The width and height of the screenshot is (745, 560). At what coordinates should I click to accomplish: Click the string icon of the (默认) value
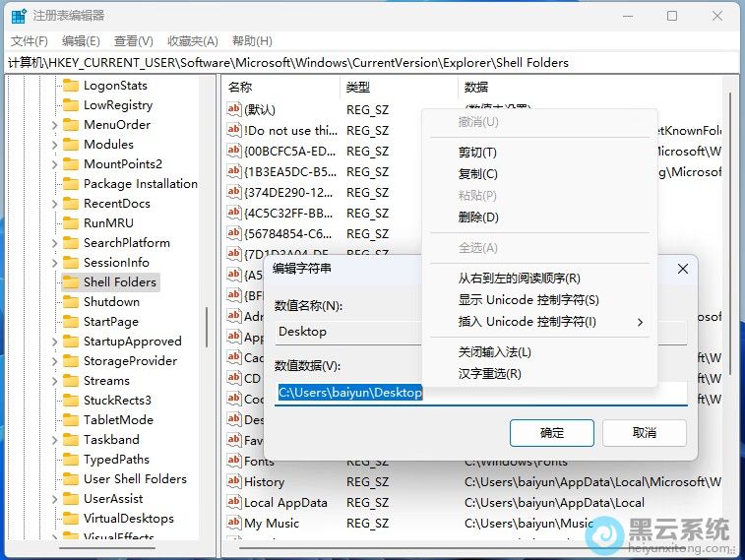point(234,110)
